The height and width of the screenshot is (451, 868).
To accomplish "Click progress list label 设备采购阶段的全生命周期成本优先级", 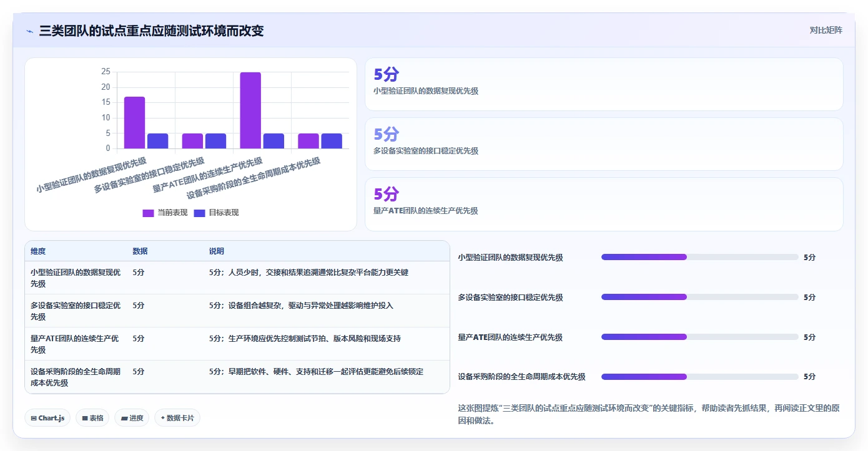I will coord(521,377).
